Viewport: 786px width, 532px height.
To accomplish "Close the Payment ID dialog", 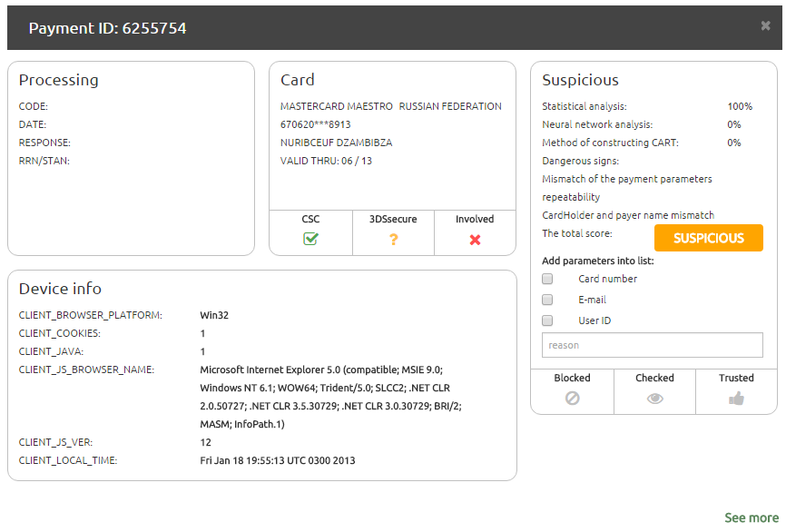I will [x=765, y=26].
